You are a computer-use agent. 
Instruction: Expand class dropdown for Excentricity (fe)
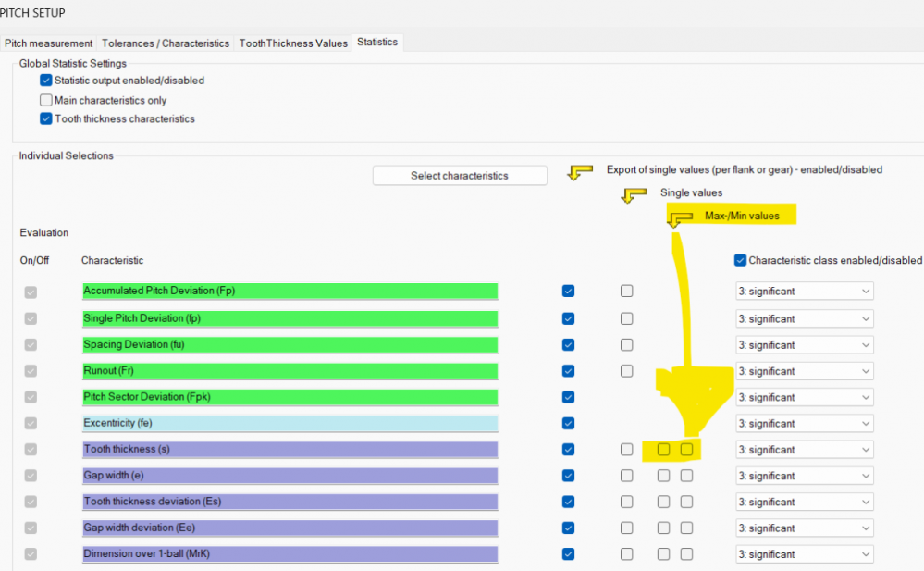point(804,424)
